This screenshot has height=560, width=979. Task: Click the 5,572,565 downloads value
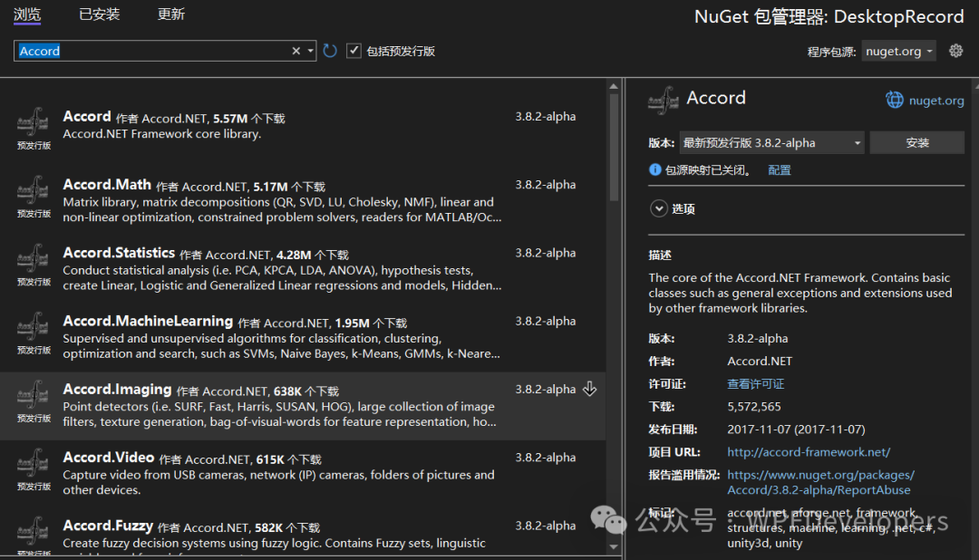click(753, 407)
